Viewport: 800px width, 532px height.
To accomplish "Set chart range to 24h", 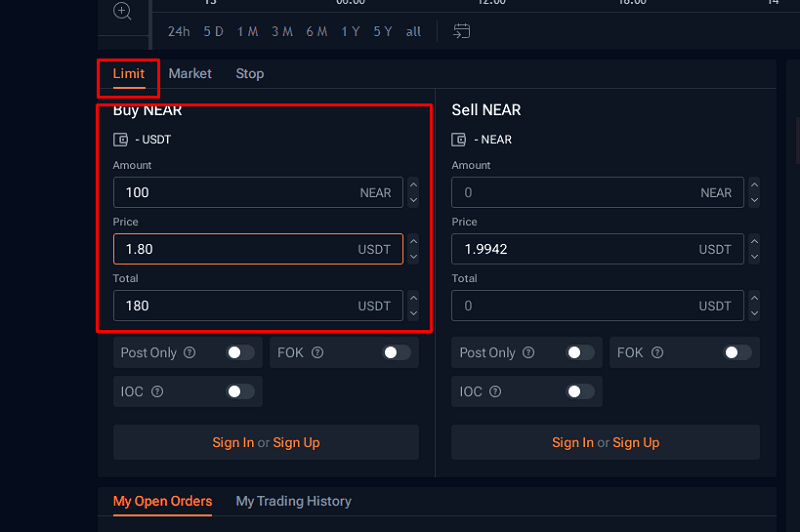I will click(179, 32).
